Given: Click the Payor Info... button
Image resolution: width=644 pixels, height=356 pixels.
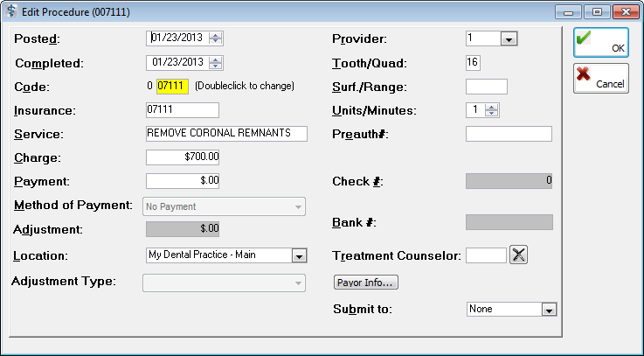Looking at the screenshot, I should pos(365,283).
